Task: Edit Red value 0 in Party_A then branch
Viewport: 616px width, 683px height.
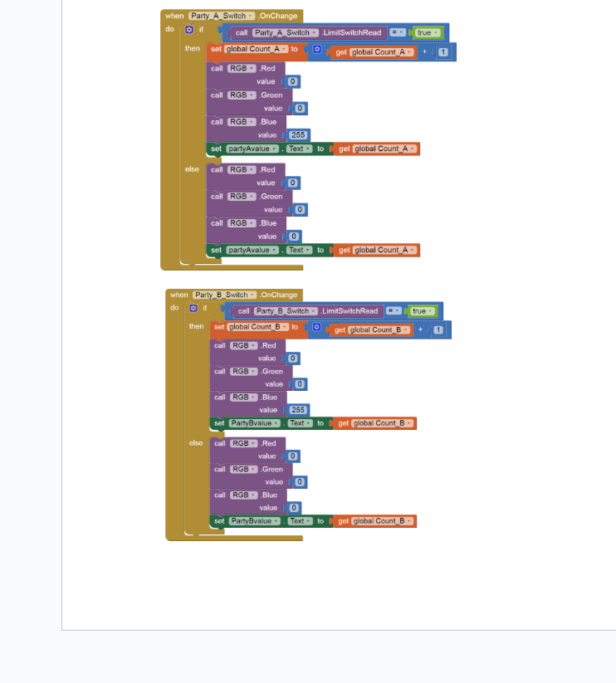Action: point(293,81)
